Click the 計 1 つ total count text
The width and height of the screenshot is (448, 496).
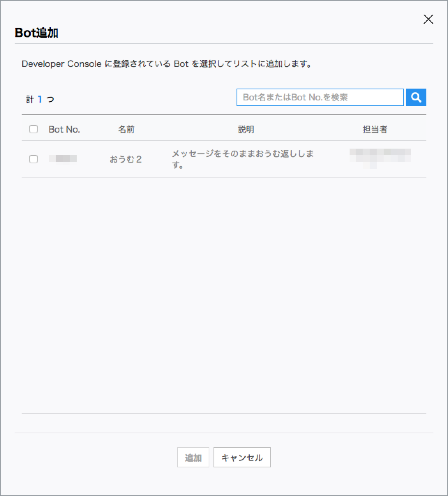(40, 99)
